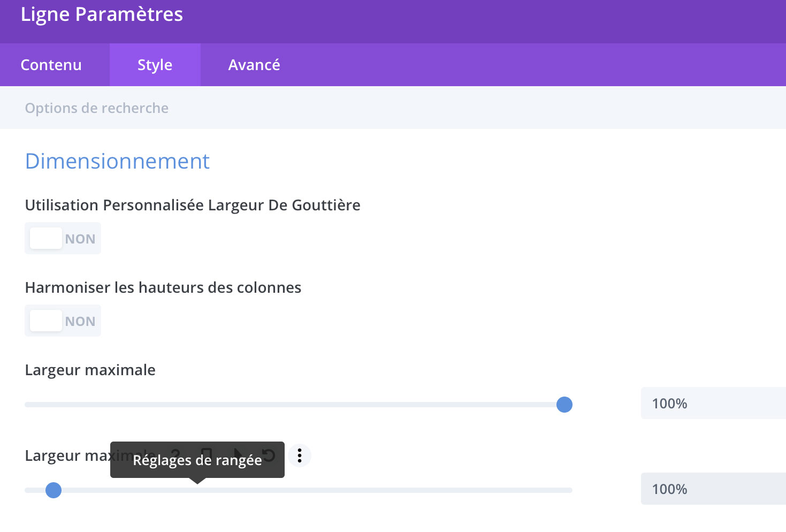Switch to the Contenu tab

[51, 65]
